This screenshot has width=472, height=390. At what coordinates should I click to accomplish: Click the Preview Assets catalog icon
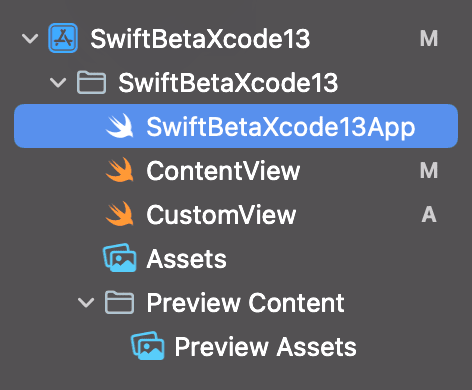click(148, 346)
